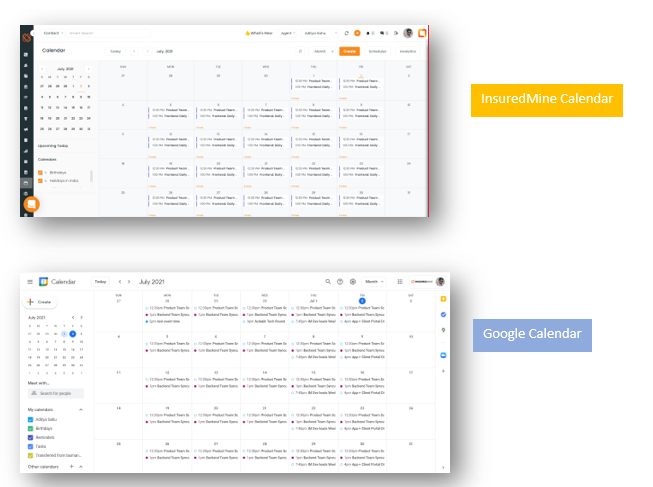Open Zoom add-on in Google side panel
653x487 pixels.
tap(443, 355)
